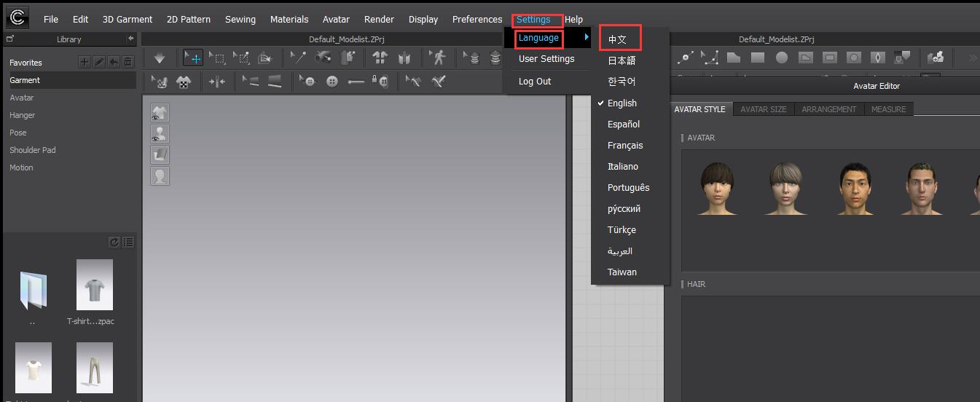980x402 pixels.
Task: Choose 日本語 language
Action: [622, 60]
